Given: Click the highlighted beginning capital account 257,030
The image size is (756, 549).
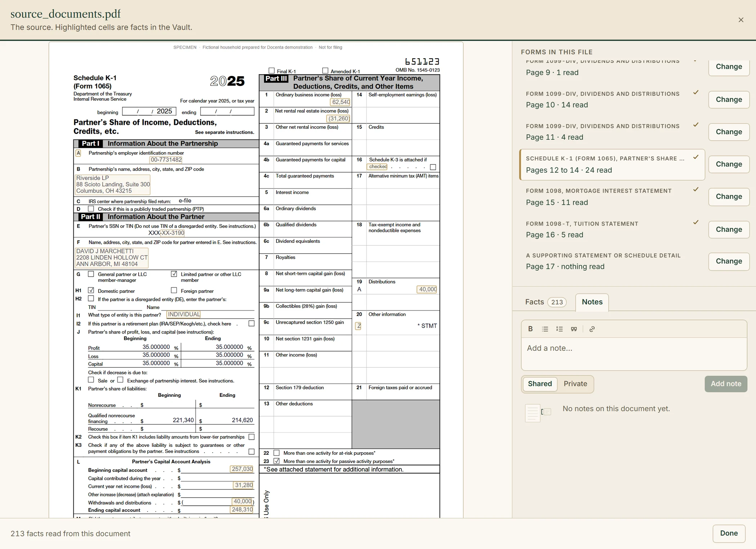Looking at the screenshot, I should click(242, 469).
